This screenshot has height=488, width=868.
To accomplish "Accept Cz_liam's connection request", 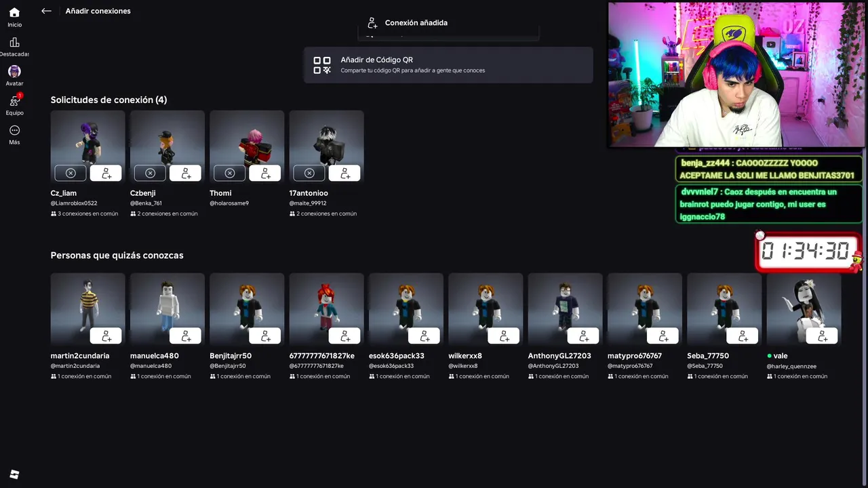I will [106, 173].
